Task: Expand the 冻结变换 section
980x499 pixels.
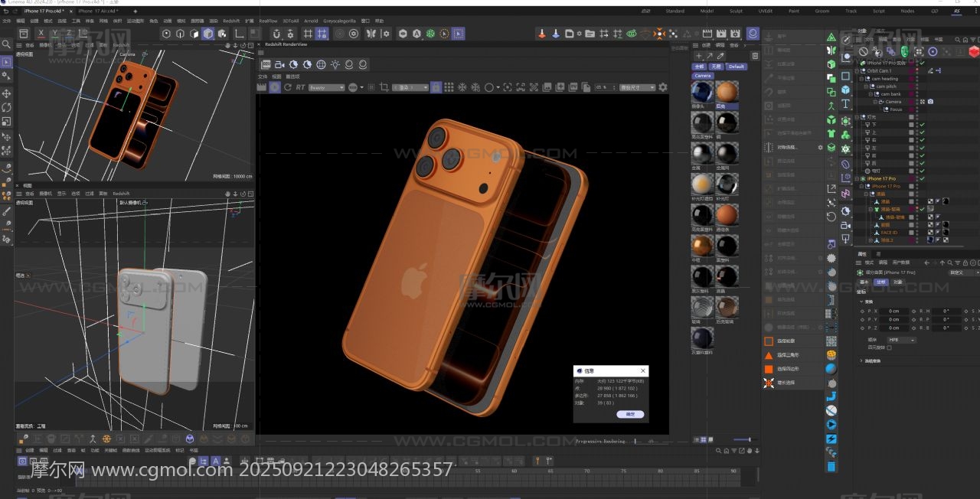Action: click(861, 360)
